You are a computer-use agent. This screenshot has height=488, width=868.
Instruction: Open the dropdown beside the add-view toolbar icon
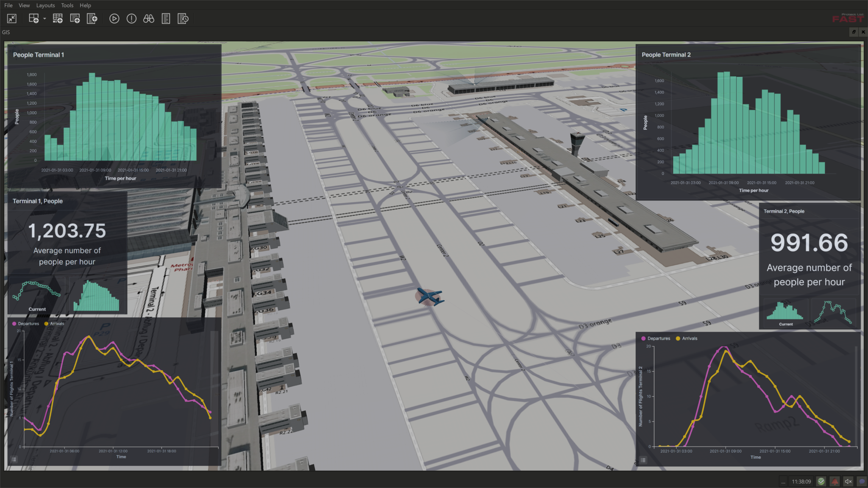pos(44,19)
